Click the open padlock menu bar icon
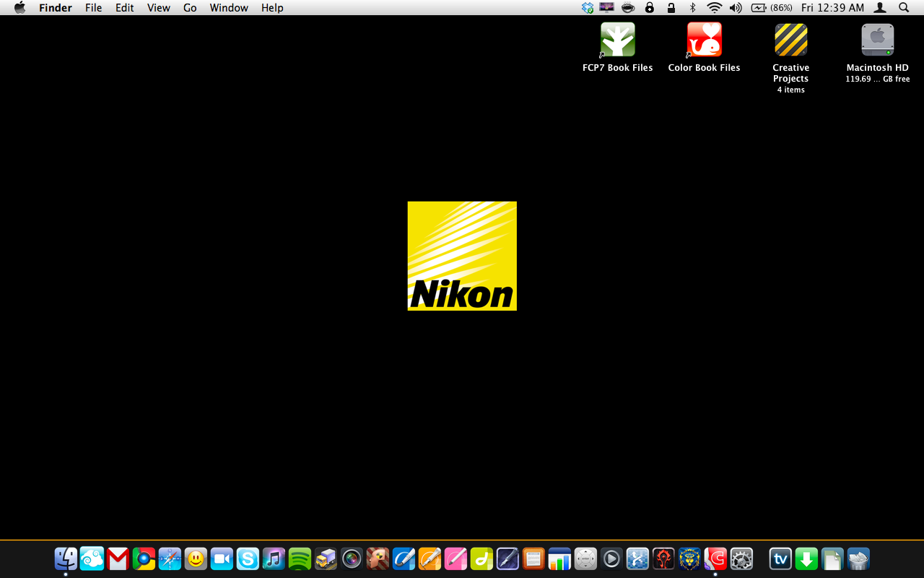 click(671, 7)
